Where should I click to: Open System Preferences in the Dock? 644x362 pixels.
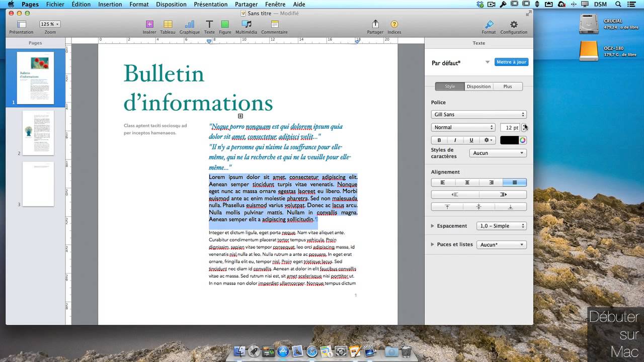coord(341,351)
